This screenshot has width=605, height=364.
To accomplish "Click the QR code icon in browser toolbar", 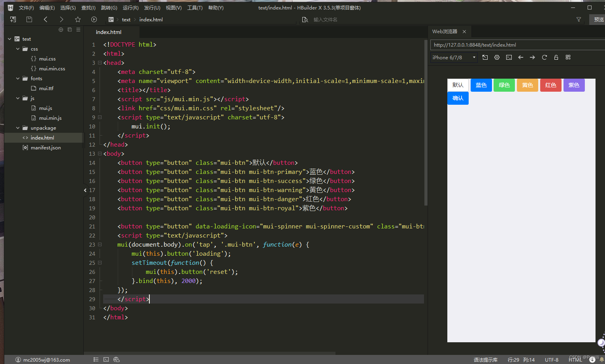I will pyautogui.click(x=568, y=57).
